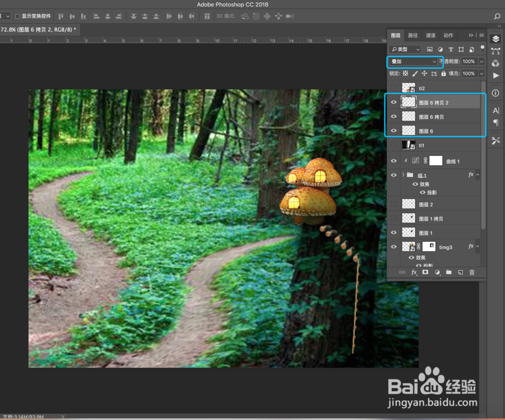
Task: Click the 3D pan icon
Action: pos(267,16)
